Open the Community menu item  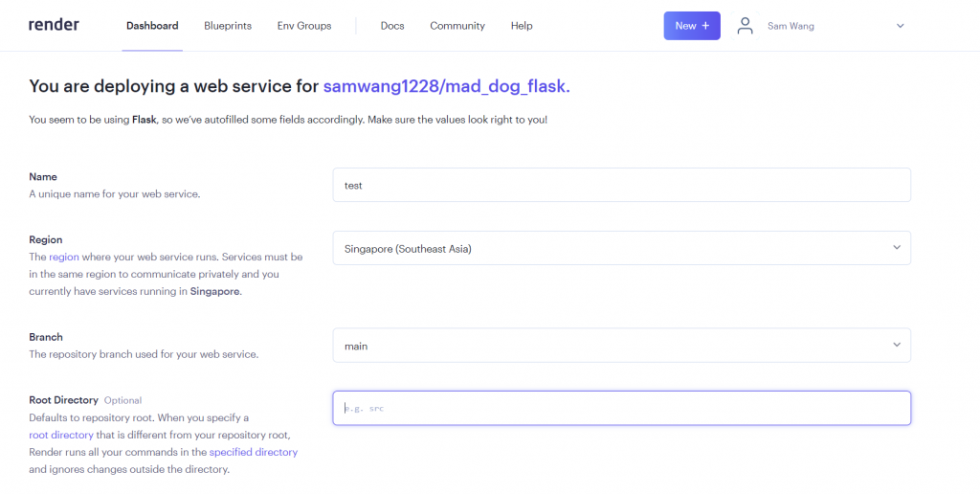coord(457,26)
